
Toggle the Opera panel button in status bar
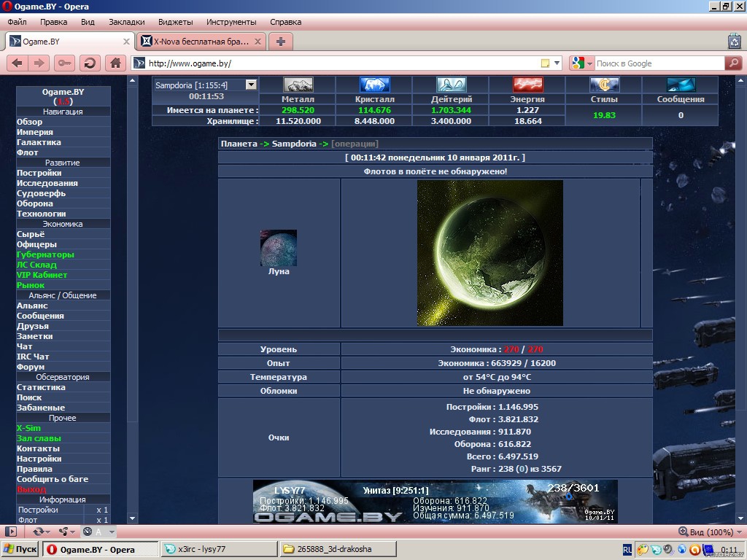pyautogui.click(x=11, y=532)
